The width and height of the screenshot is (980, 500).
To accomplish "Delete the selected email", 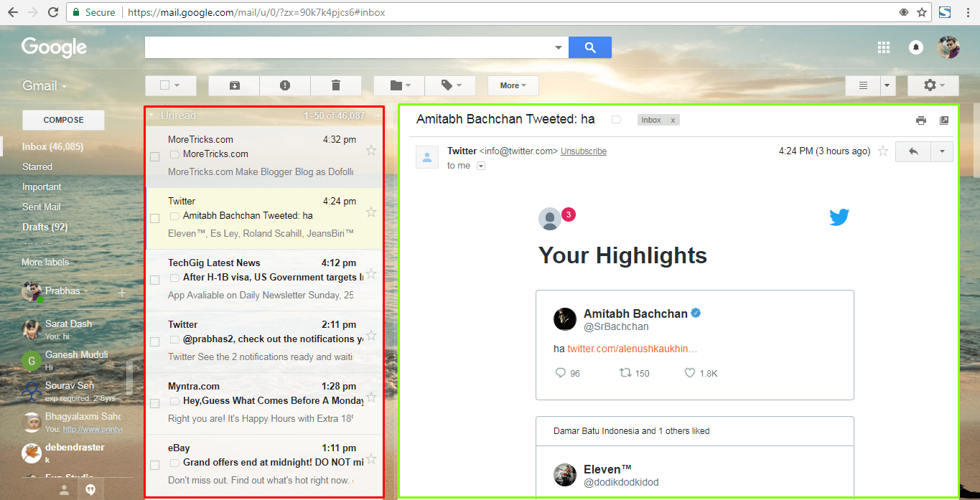I will (x=336, y=85).
